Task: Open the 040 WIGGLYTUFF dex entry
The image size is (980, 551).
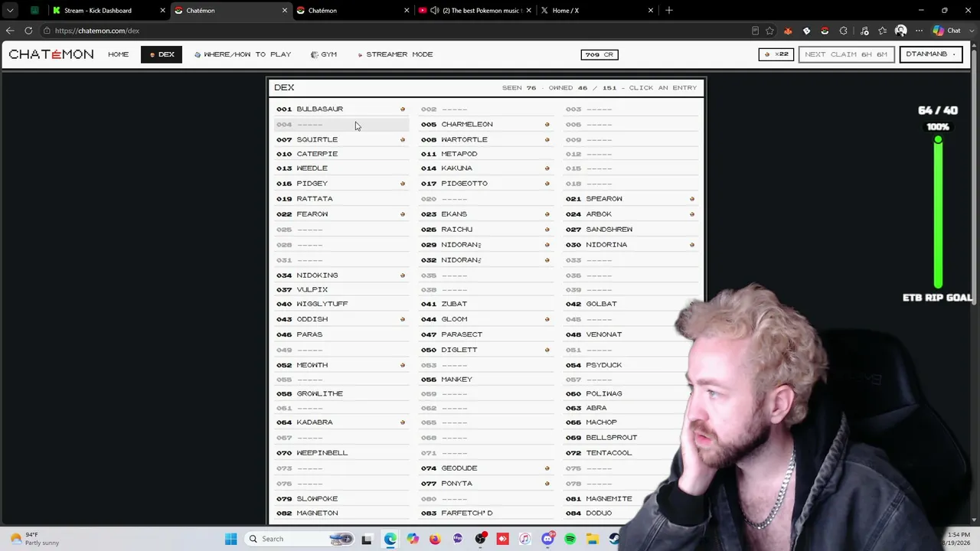Action: coord(341,304)
